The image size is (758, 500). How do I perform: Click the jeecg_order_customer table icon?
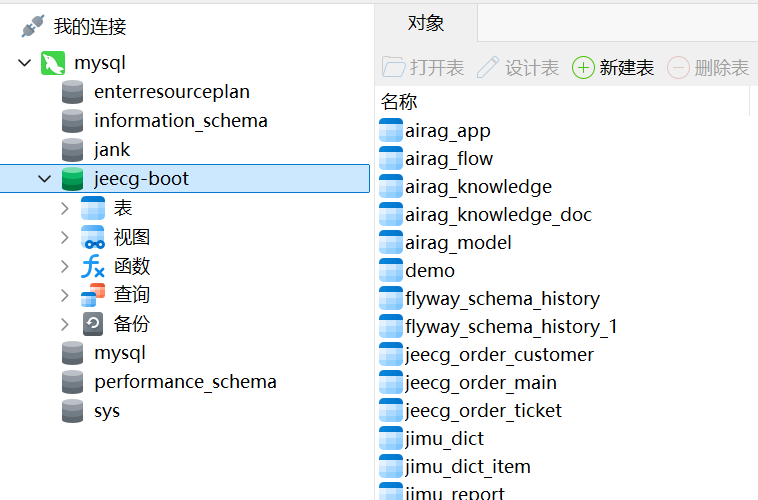pyautogui.click(x=391, y=354)
